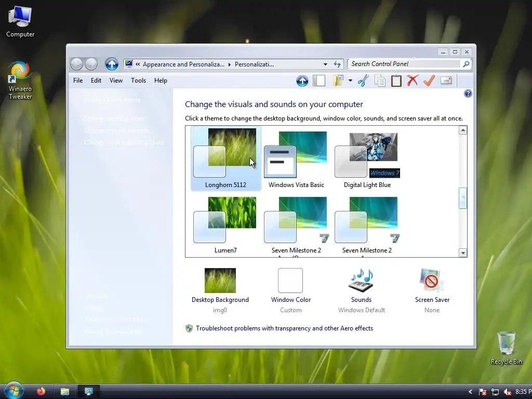
Task: Click the Search Control Panel field
Action: pos(405,64)
